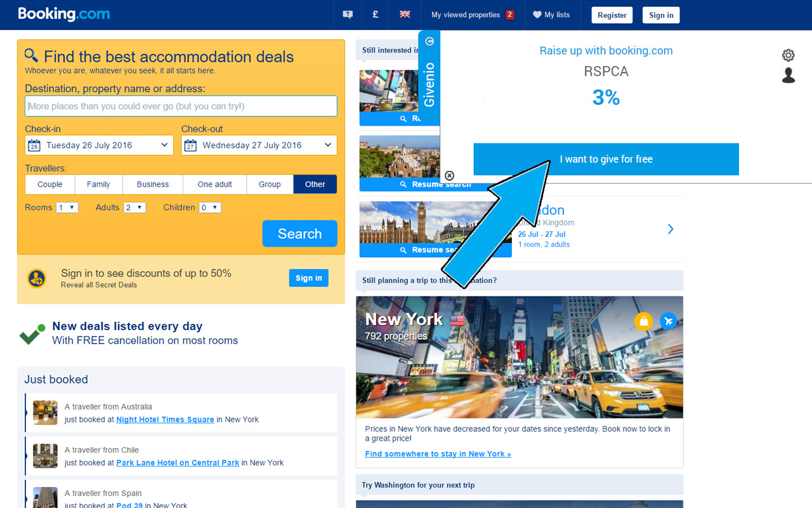
Task: Click the heart icon beside My lists
Action: 537,15
